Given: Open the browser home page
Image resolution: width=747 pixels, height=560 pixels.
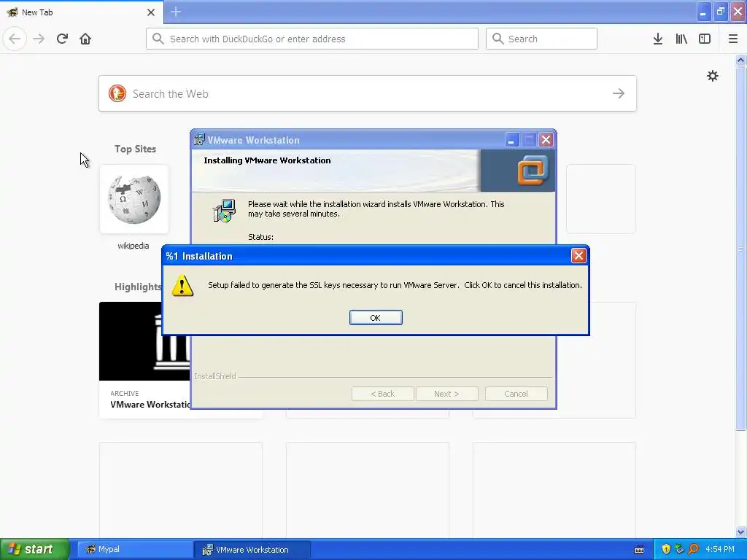Looking at the screenshot, I should (85, 39).
